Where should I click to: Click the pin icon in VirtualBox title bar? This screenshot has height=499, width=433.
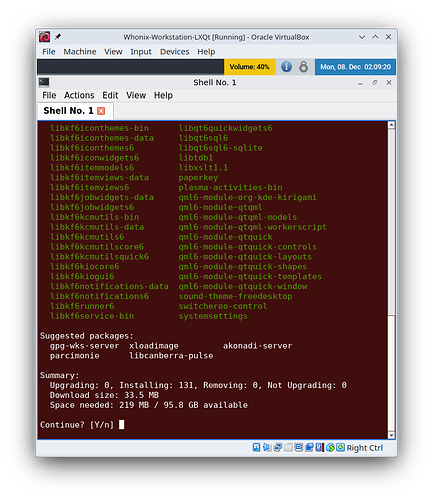click(58, 37)
